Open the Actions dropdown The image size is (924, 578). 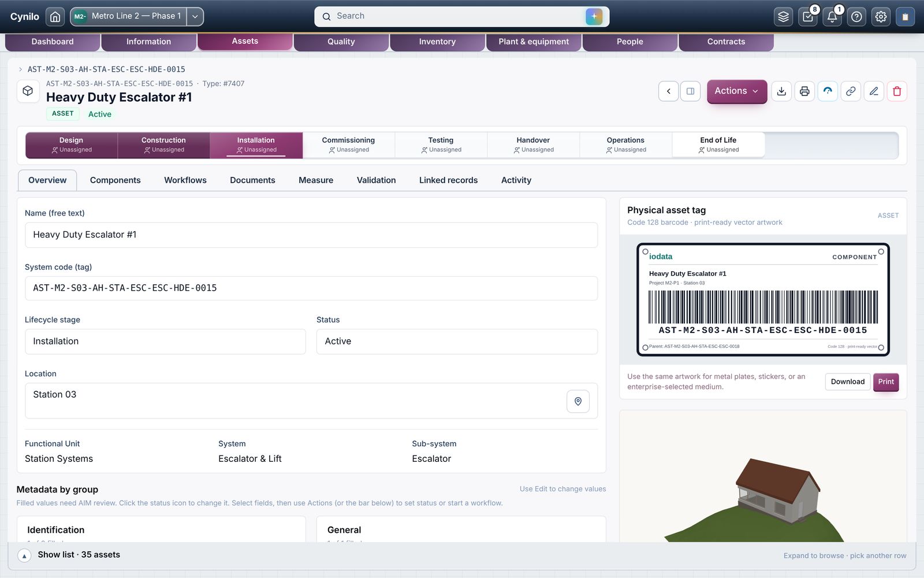pos(737,91)
